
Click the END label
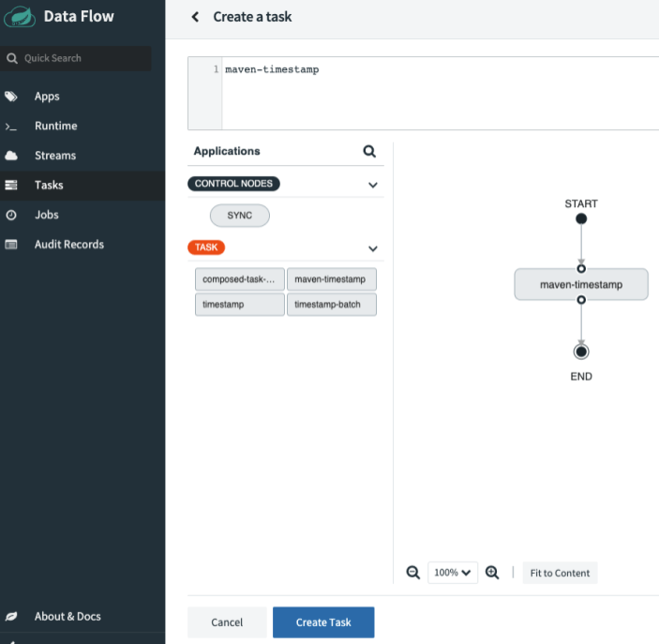[x=581, y=376]
